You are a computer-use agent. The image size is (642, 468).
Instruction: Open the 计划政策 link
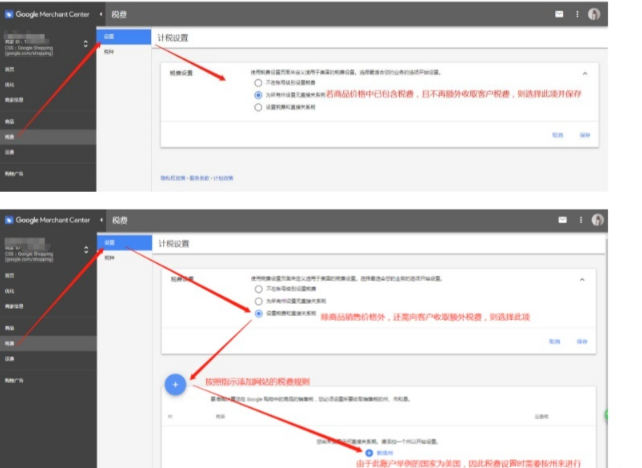[x=223, y=178]
